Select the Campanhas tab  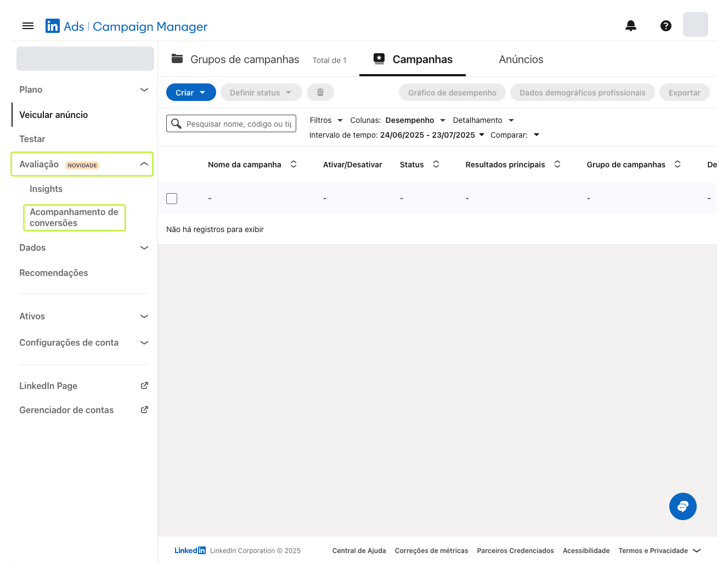tap(413, 59)
